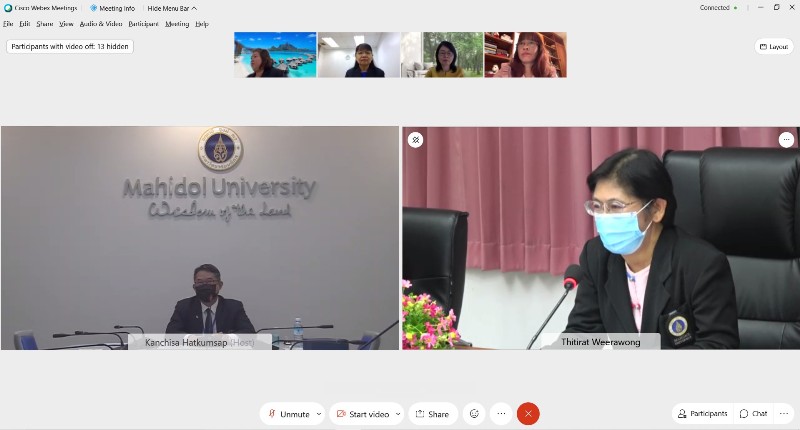
Task: Unmute the microphone
Action: 287,414
